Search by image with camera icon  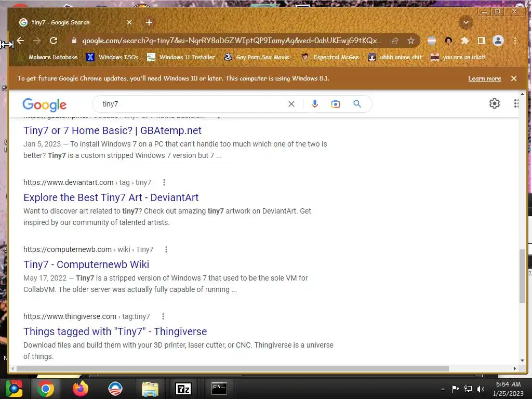pyautogui.click(x=336, y=104)
